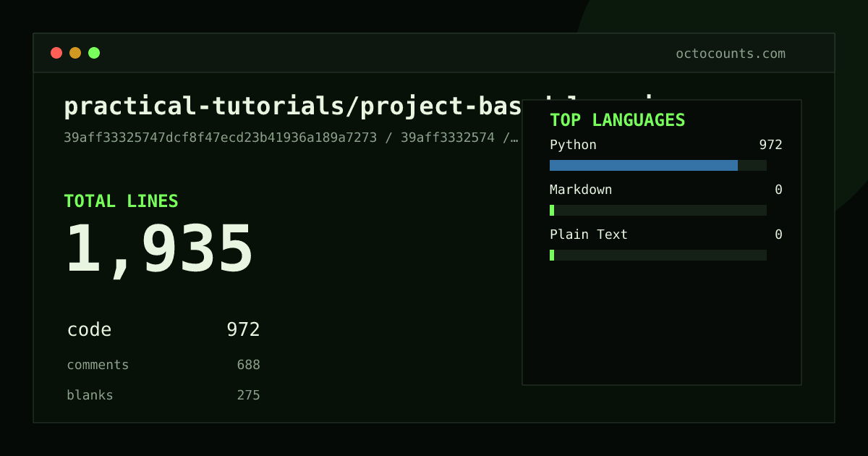The width and height of the screenshot is (868, 456).
Task: Click the yellow minimize window dot
Action: click(75, 53)
